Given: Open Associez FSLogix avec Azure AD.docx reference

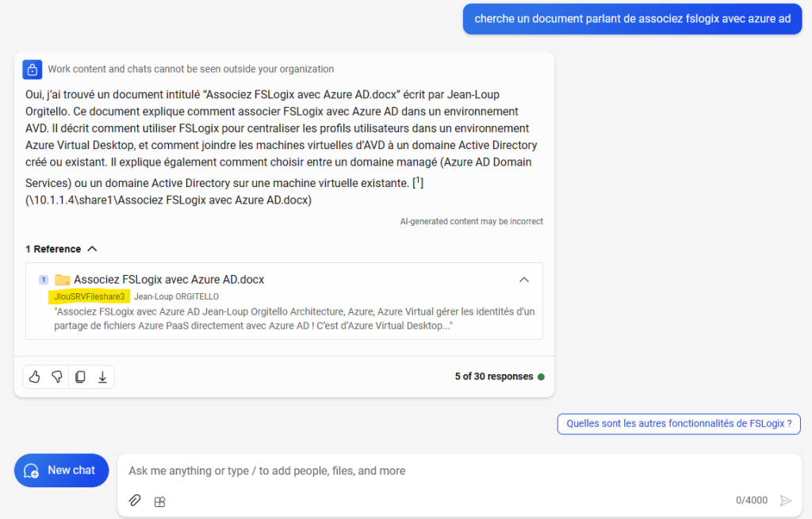Looking at the screenshot, I should tap(169, 280).
